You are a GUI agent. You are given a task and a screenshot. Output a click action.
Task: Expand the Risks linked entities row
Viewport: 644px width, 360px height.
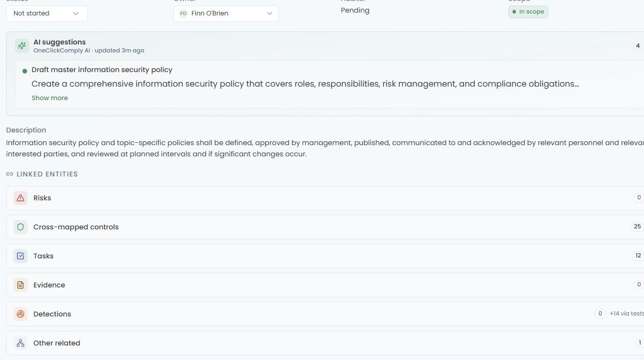click(325, 198)
